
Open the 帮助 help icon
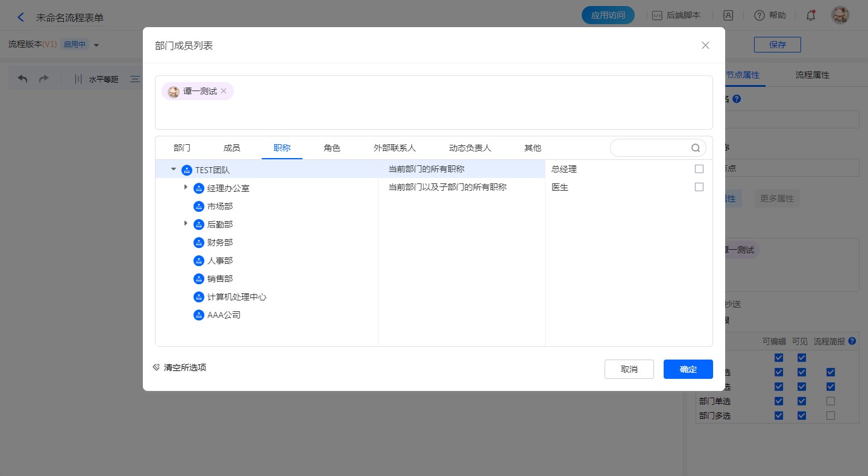coord(759,16)
